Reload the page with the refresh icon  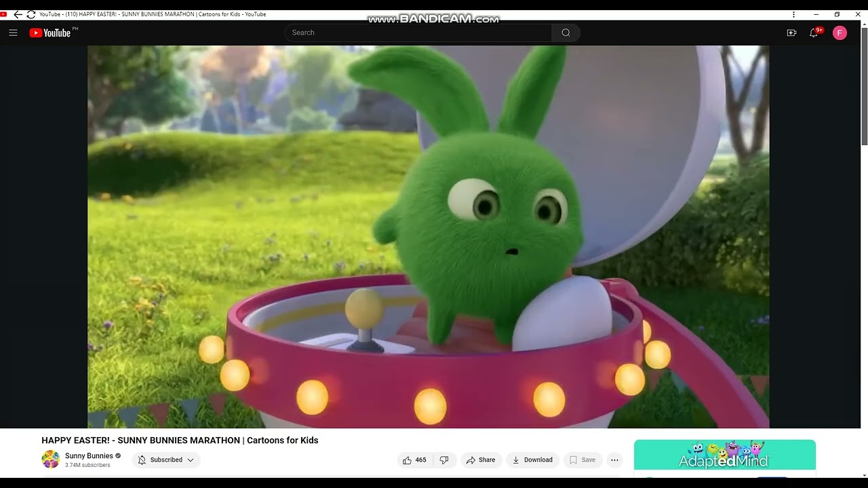31,14
